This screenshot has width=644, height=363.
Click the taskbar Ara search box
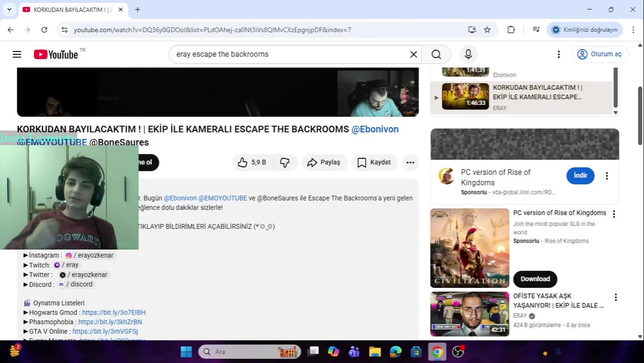249,352
